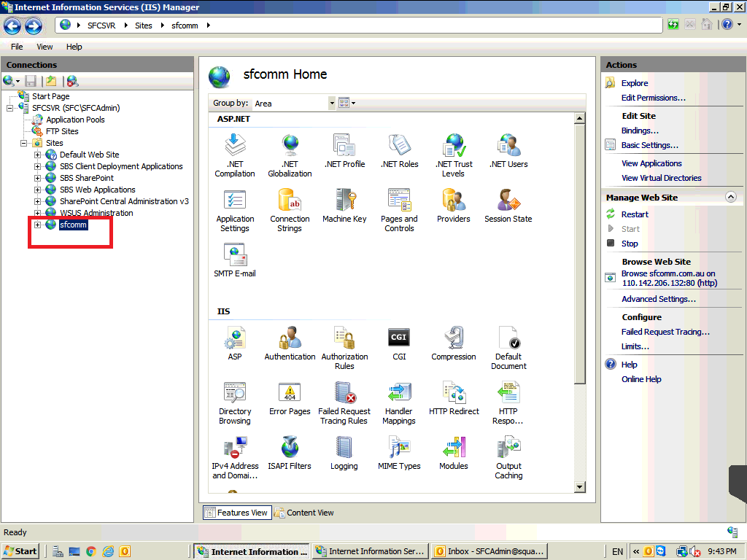Select FTP Sites in Connections tree
Viewport: 747px width, 560px height.
[x=62, y=131]
